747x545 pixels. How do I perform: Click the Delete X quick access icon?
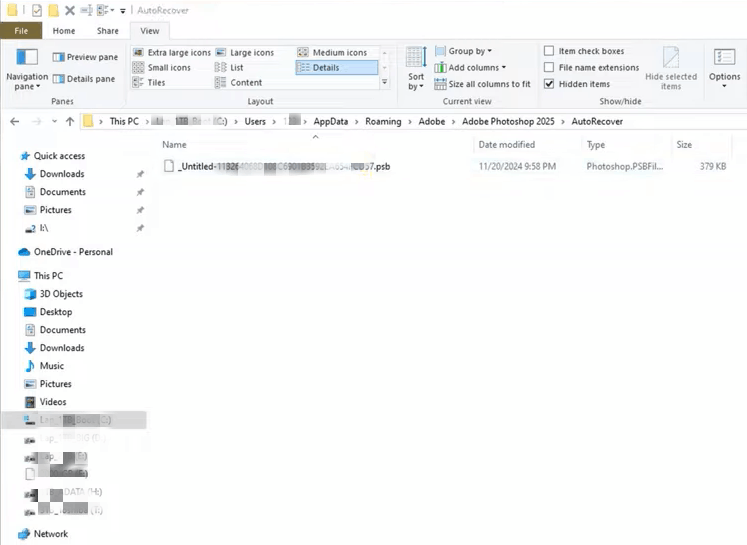pos(70,10)
